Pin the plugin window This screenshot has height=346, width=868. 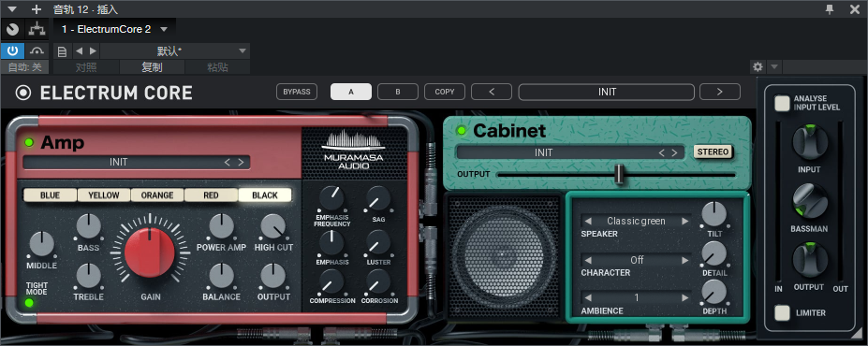830,8
